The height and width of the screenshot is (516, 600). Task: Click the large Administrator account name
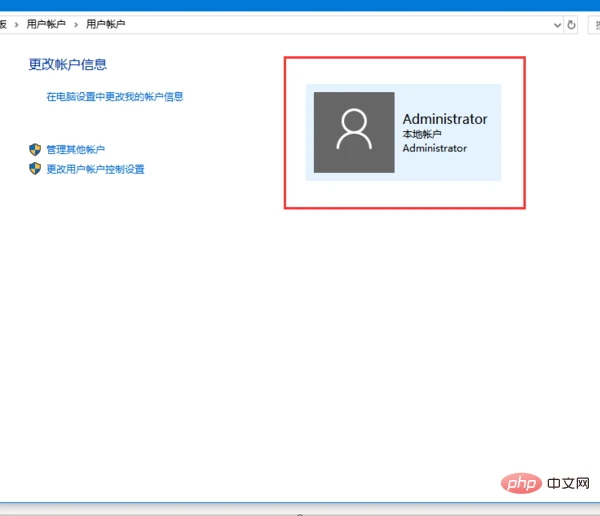click(445, 119)
